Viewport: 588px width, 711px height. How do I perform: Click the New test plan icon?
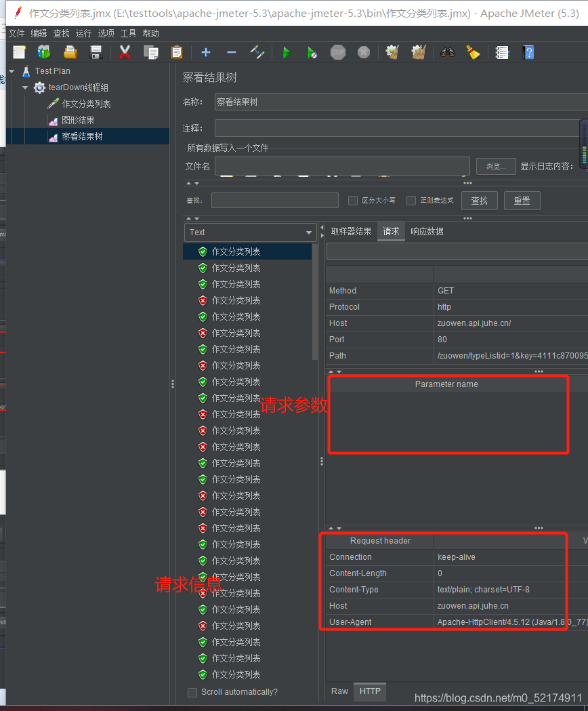coord(20,52)
